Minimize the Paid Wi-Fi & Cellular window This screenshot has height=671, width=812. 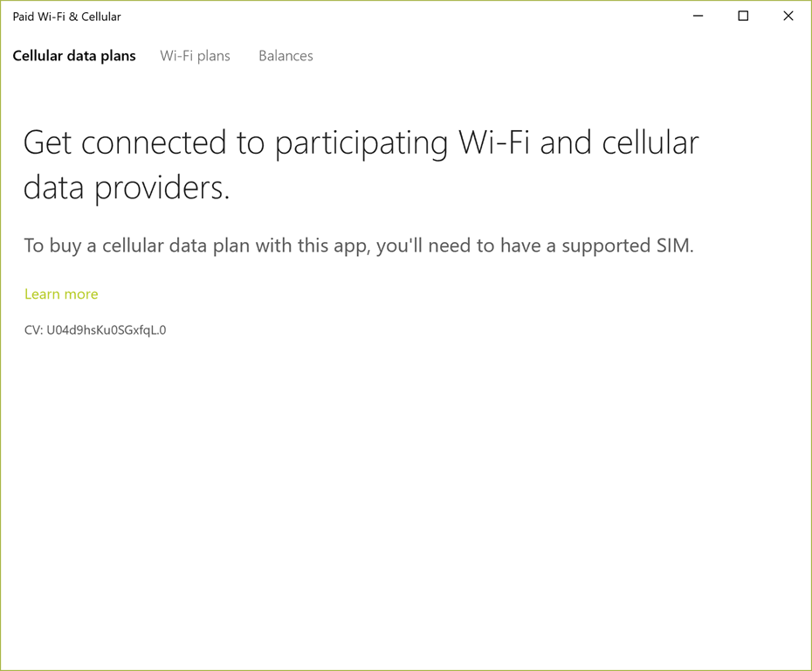(698, 16)
